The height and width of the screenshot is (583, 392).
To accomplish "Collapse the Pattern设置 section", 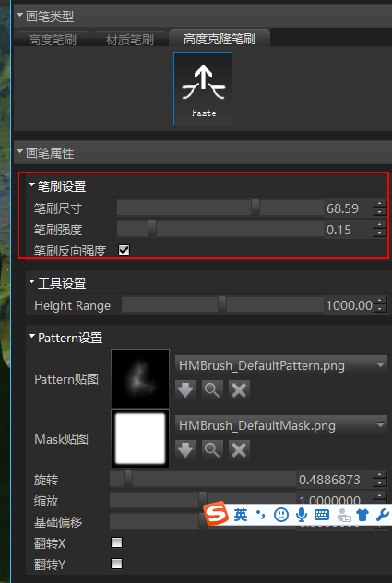I will coord(31,336).
